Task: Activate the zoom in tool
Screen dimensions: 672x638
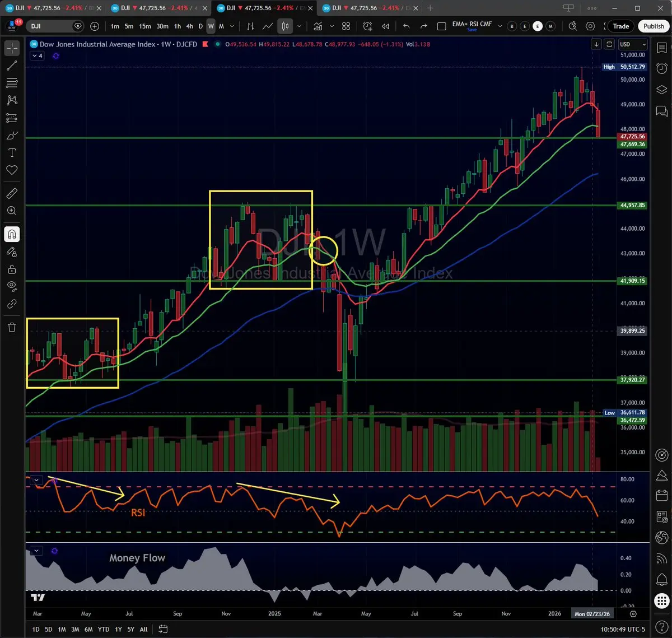Action: pos(12,211)
